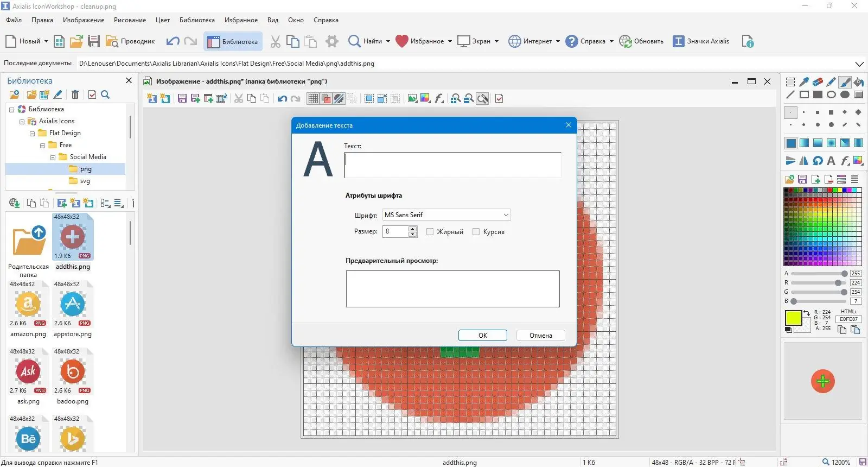The width and height of the screenshot is (868, 467).
Task: Open the Избранное toolbar dropdown arrow
Action: 450,41
